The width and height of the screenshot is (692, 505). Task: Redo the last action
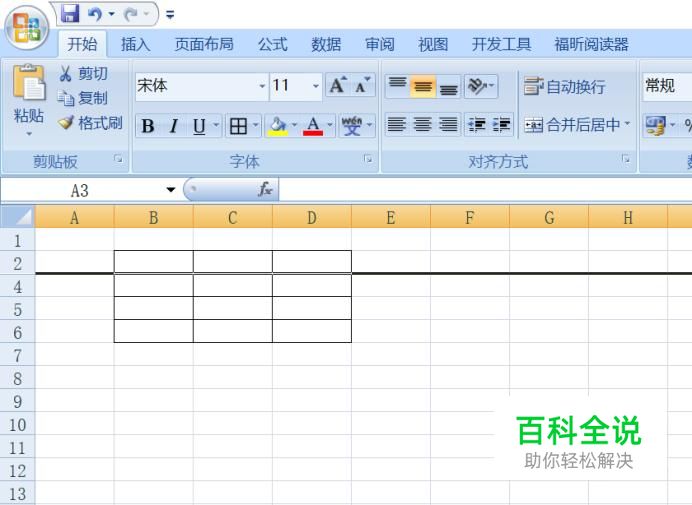pos(131,14)
